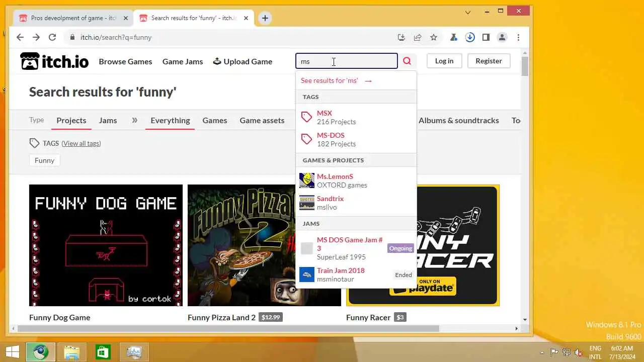Viewport: 644px width, 362px height.
Task: Select the Jams type filter
Action: 108,120
